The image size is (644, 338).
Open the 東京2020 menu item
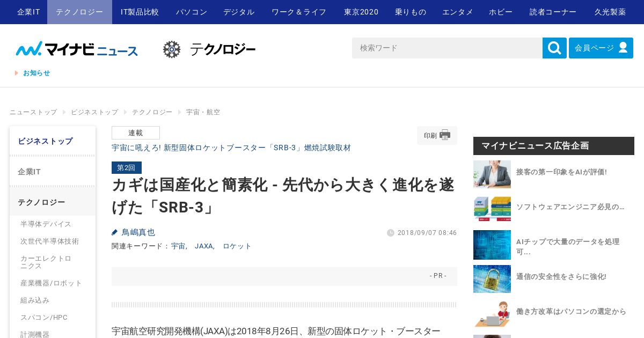click(x=361, y=12)
